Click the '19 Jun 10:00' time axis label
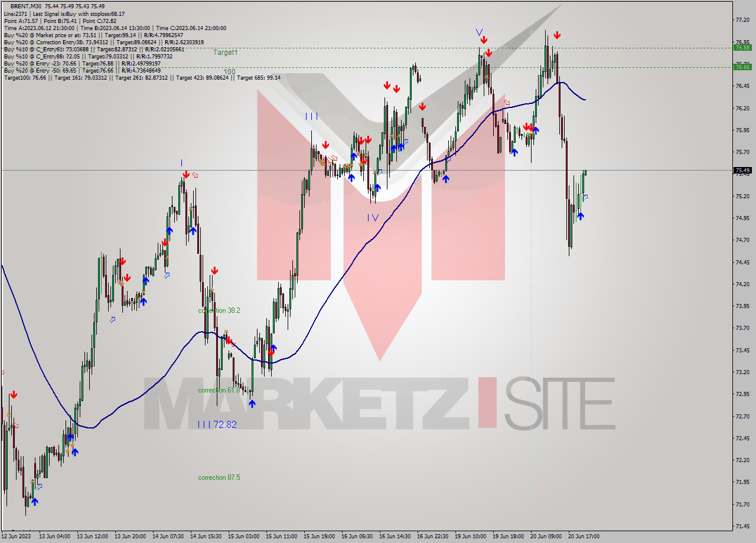 471,537
